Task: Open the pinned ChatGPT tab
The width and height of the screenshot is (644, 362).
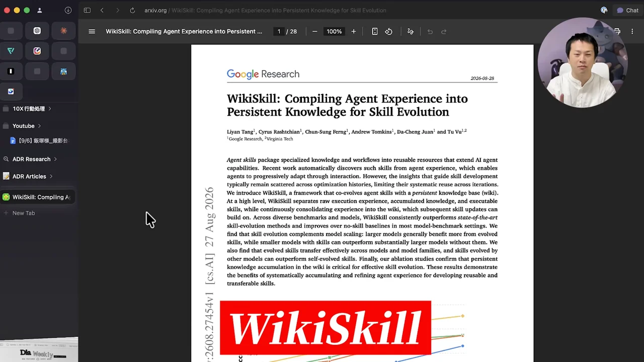Action: coord(37,31)
